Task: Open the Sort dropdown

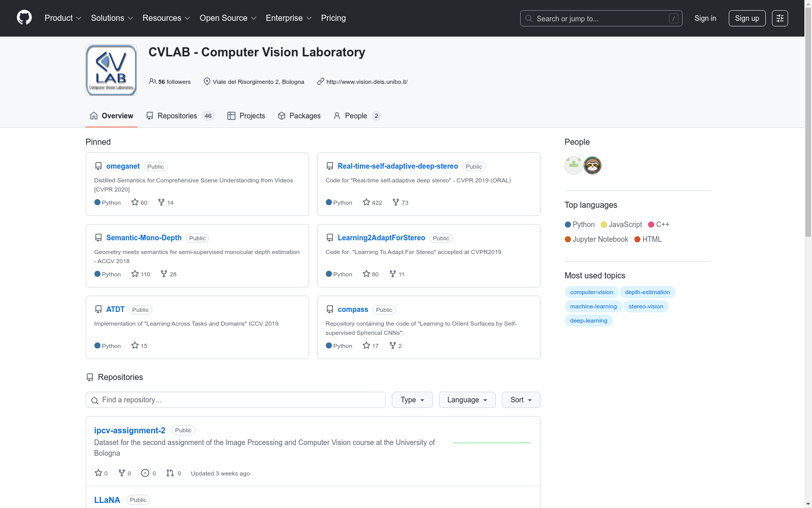Action: pyautogui.click(x=521, y=400)
